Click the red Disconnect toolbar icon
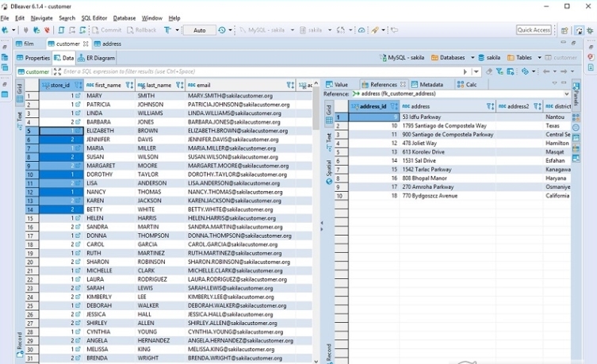The width and height of the screenshot is (597, 364). tap(47, 30)
